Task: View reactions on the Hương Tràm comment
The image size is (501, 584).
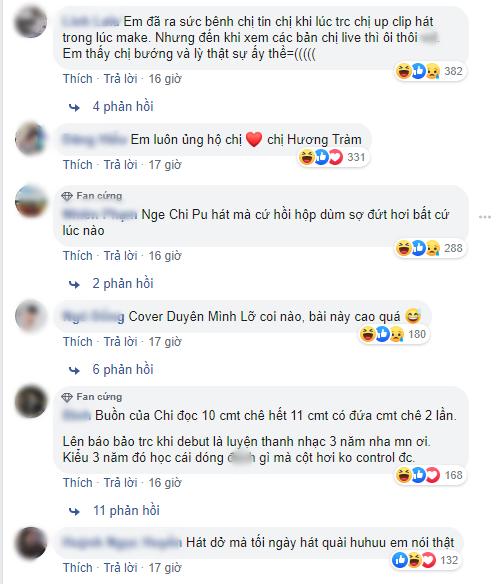Action: coord(333,157)
